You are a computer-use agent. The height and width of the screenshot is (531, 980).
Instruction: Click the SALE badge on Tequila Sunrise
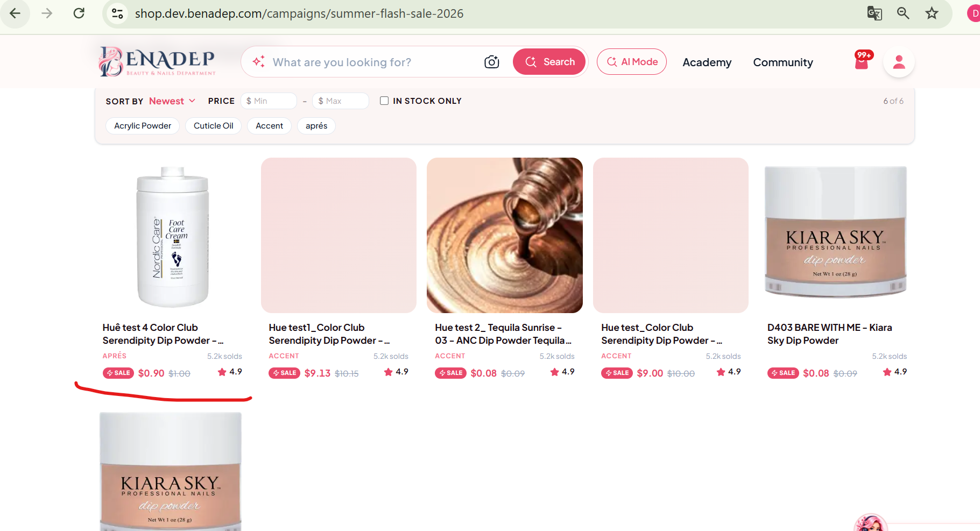(x=450, y=373)
